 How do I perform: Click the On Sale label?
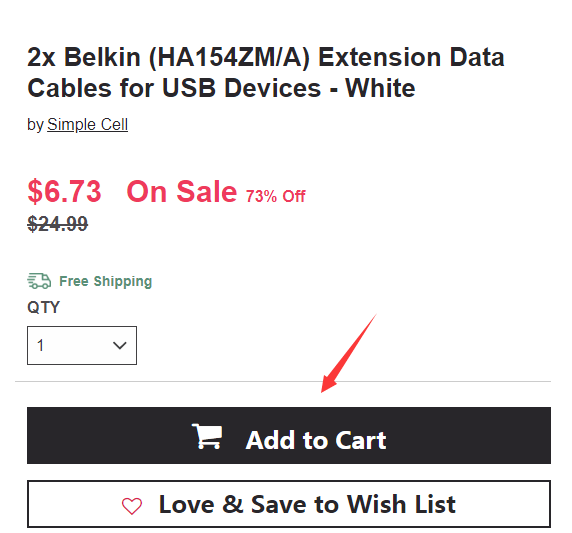coord(182,191)
